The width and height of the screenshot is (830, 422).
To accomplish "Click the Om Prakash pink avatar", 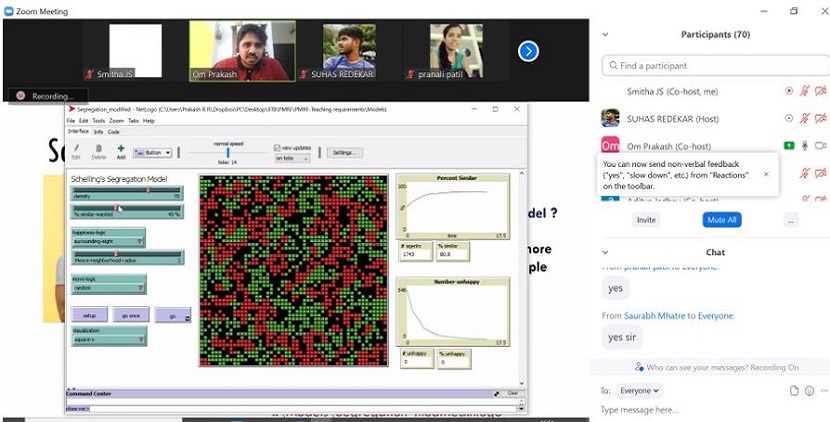I will 610,146.
